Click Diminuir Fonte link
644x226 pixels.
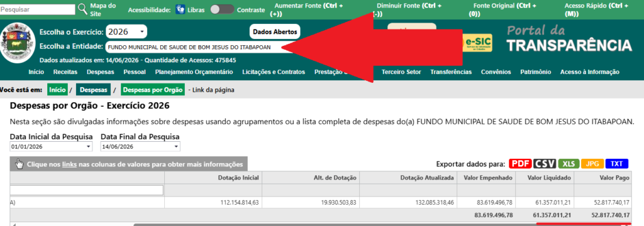click(x=408, y=9)
